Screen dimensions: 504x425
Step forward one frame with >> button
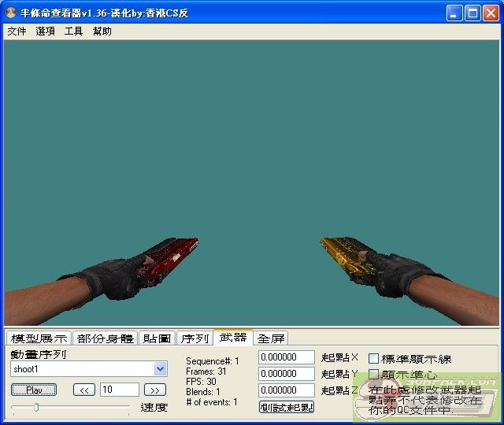pos(155,390)
